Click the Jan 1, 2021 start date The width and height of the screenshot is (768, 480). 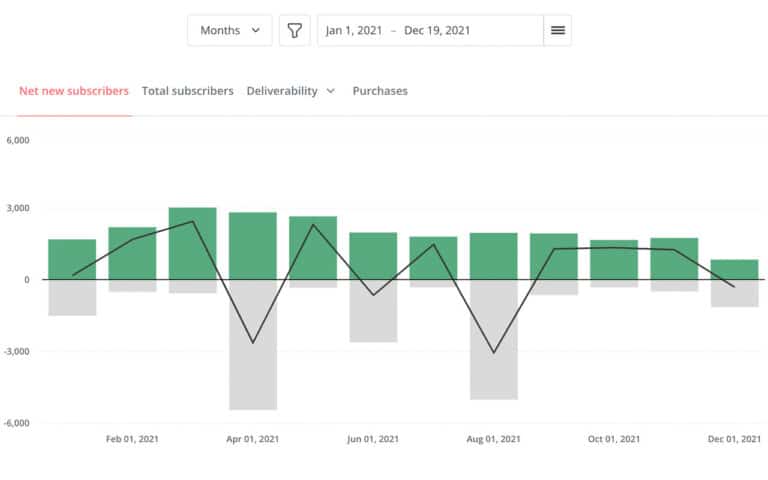[354, 30]
